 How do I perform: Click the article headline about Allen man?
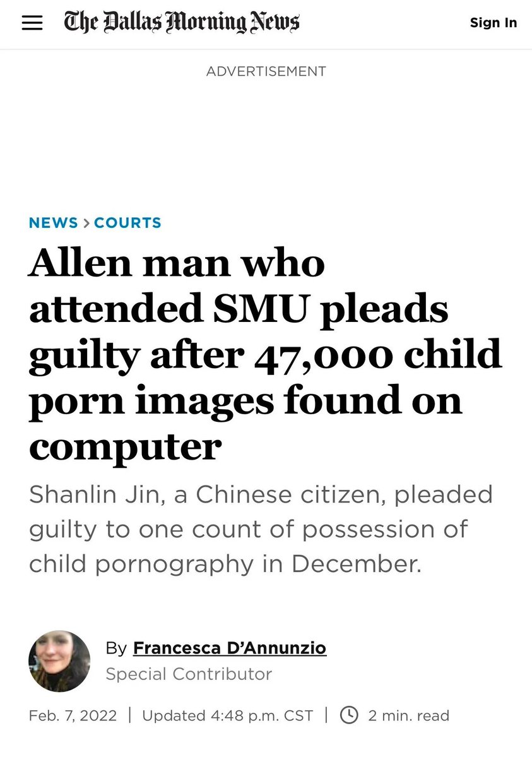click(252, 354)
